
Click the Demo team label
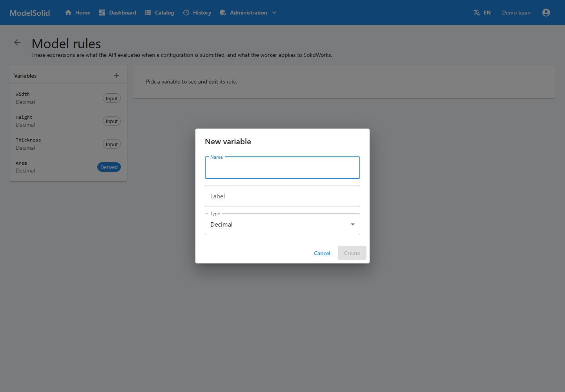coord(516,13)
